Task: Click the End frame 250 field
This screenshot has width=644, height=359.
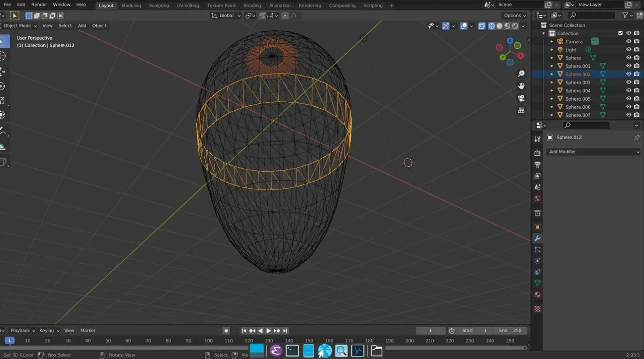Action: click(510, 330)
